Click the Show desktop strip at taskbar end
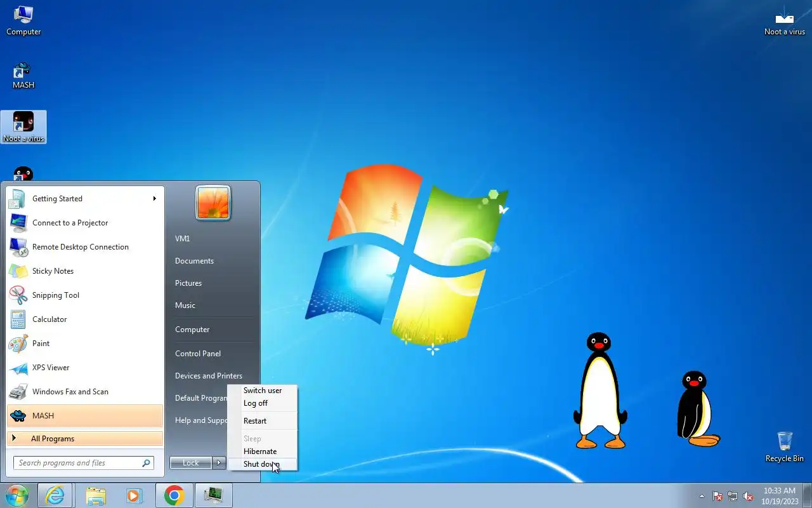Image resolution: width=812 pixels, height=508 pixels. 808,495
